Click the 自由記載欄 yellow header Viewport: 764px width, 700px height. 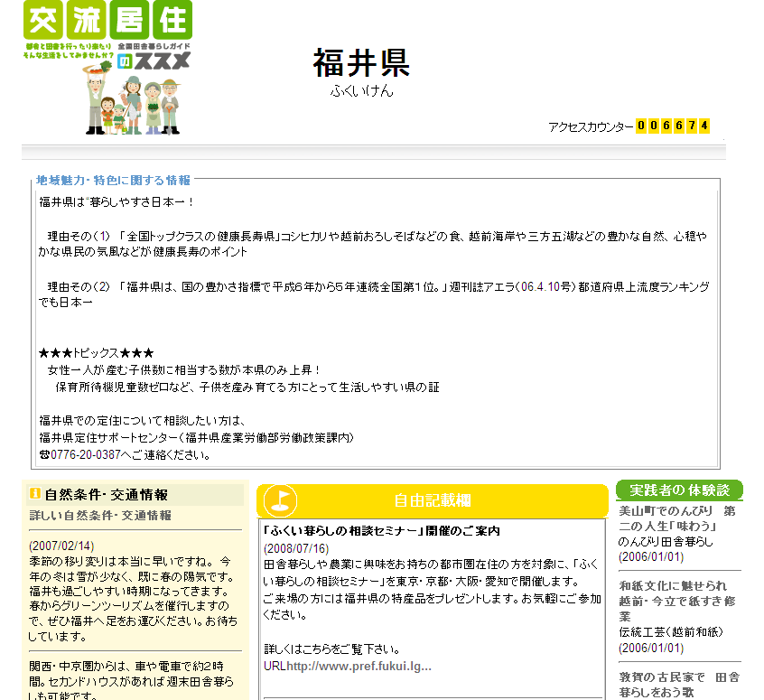pyautogui.click(x=433, y=500)
